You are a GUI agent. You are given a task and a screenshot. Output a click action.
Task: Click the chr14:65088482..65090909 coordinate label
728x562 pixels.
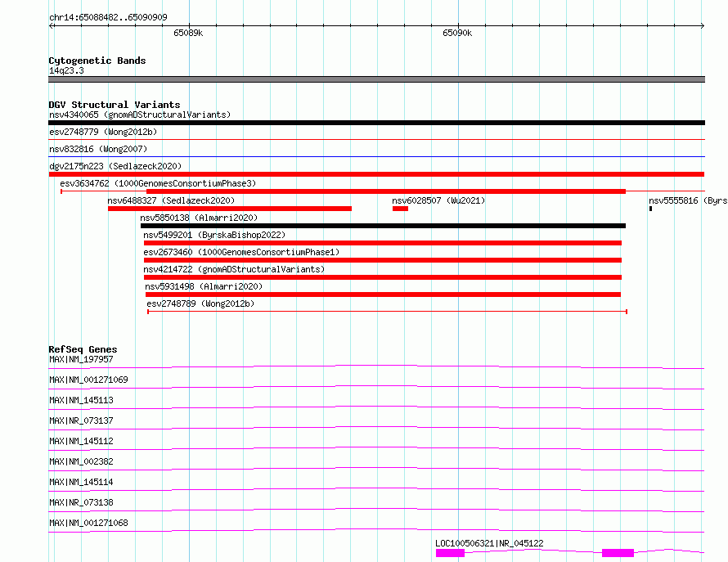pyautogui.click(x=108, y=17)
